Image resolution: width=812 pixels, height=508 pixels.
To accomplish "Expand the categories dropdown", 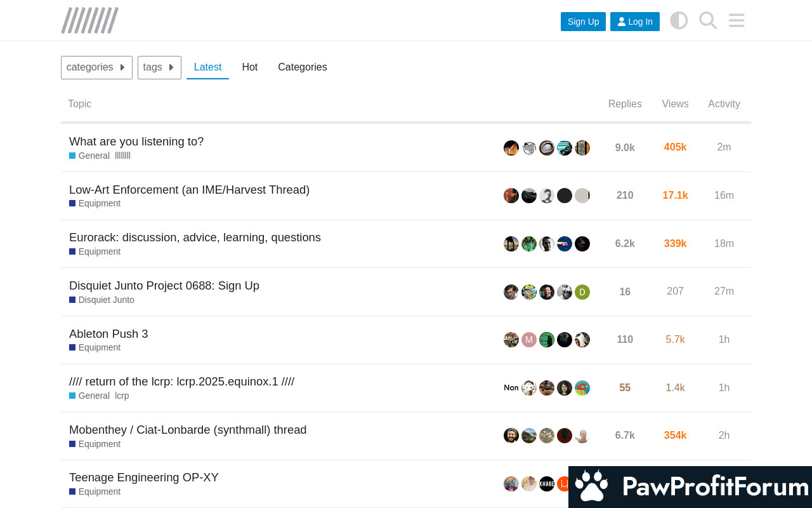I will [96, 67].
